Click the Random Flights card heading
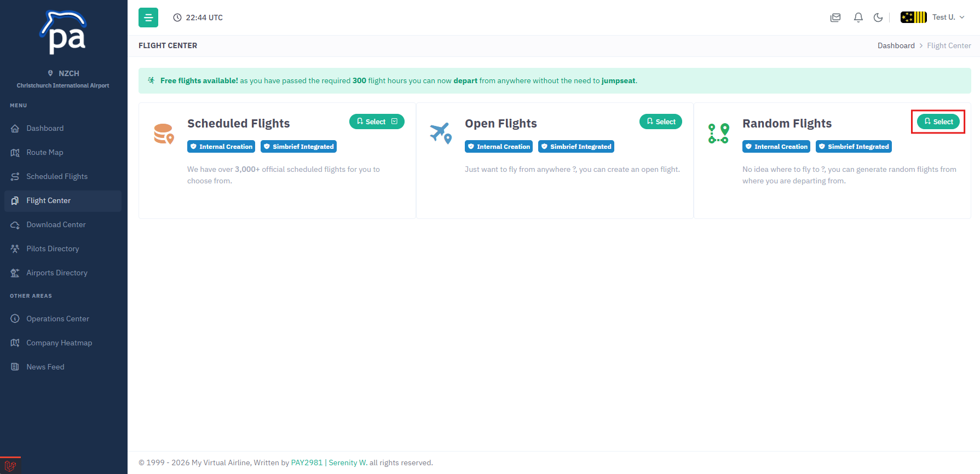The image size is (980, 474). [787, 124]
